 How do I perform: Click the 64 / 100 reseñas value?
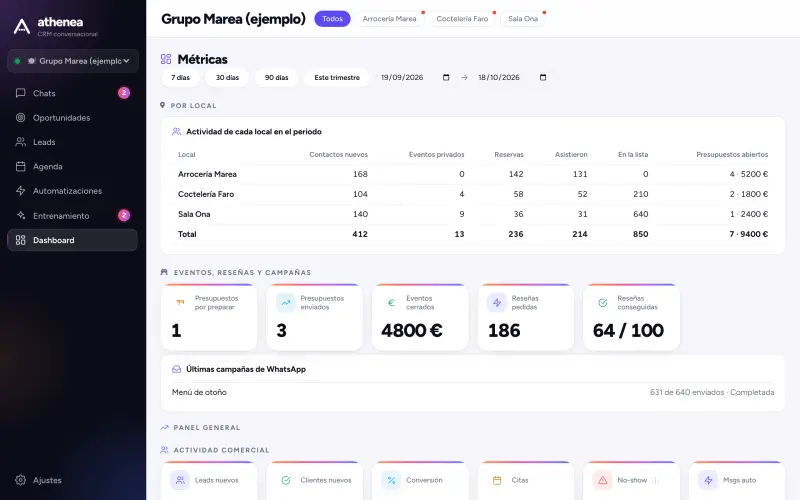(x=628, y=331)
